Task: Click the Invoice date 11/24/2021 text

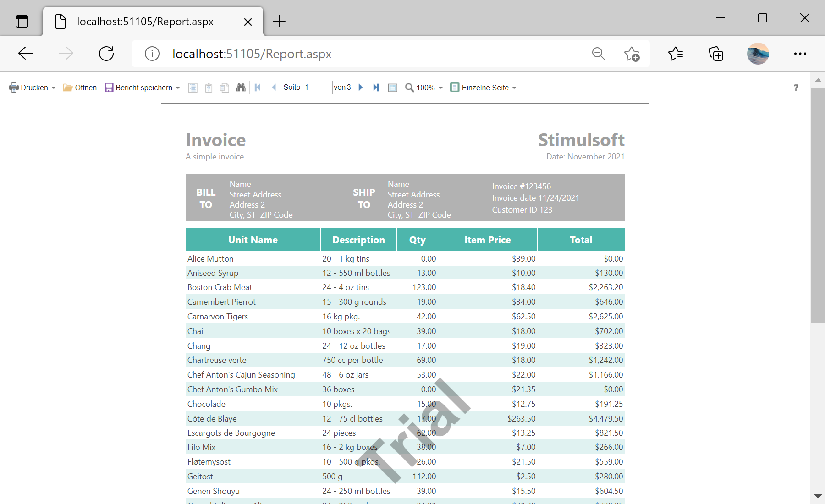Action: point(536,198)
